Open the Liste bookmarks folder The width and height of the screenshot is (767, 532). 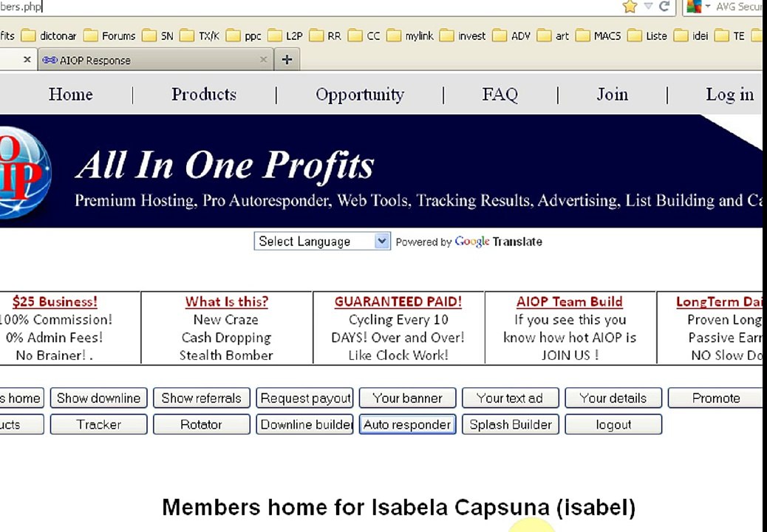click(x=647, y=35)
